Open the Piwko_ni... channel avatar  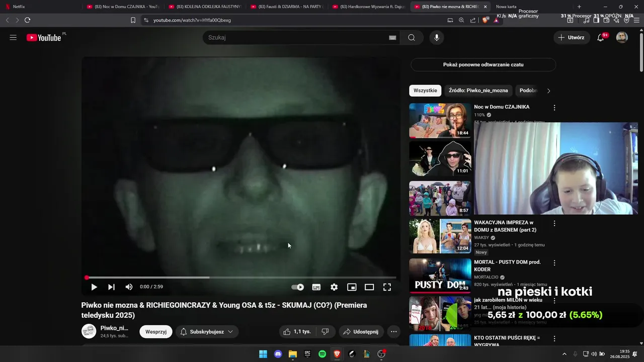89,331
